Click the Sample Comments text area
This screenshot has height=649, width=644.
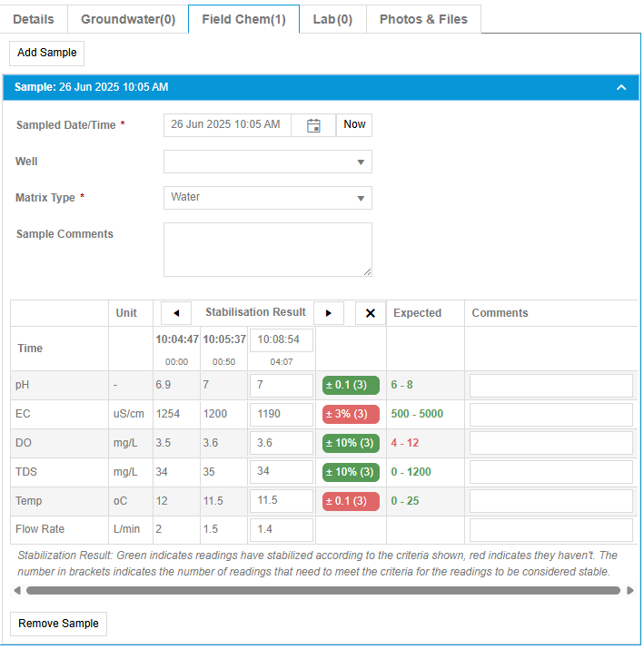pyautogui.click(x=268, y=250)
